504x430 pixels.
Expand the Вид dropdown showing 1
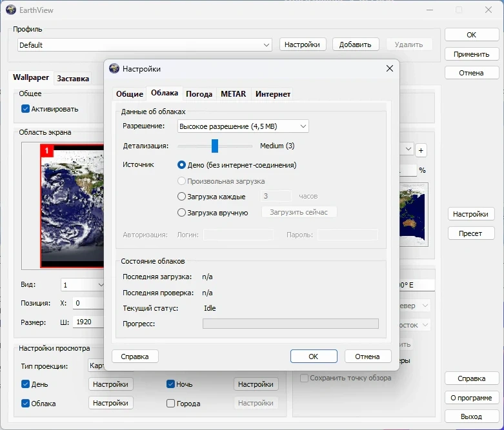tap(83, 285)
